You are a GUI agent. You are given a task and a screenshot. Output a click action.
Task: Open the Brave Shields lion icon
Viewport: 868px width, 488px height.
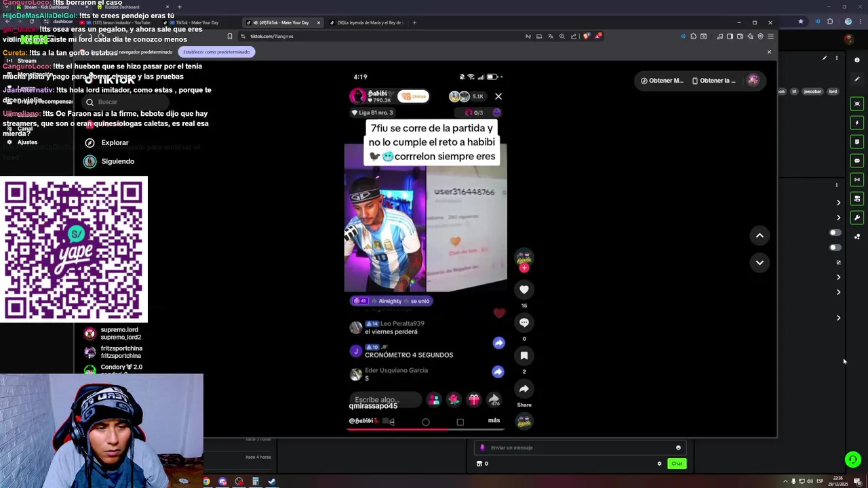pyautogui.click(x=587, y=36)
